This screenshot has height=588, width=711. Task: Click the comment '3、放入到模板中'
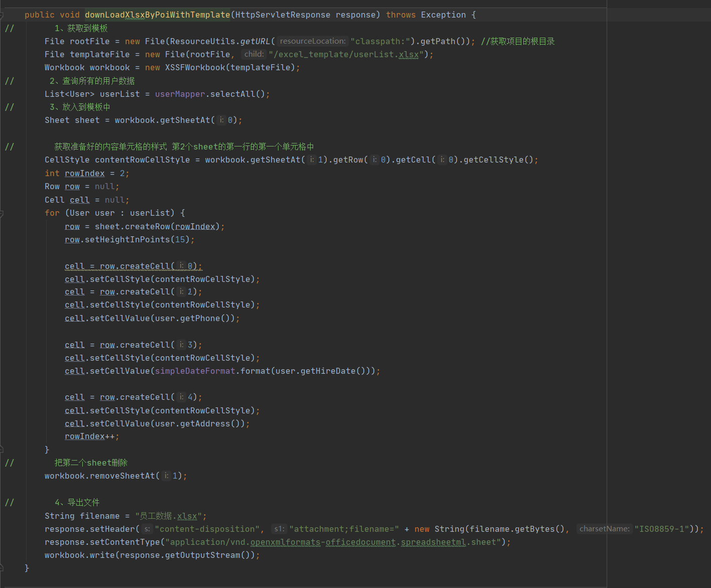click(x=80, y=107)
